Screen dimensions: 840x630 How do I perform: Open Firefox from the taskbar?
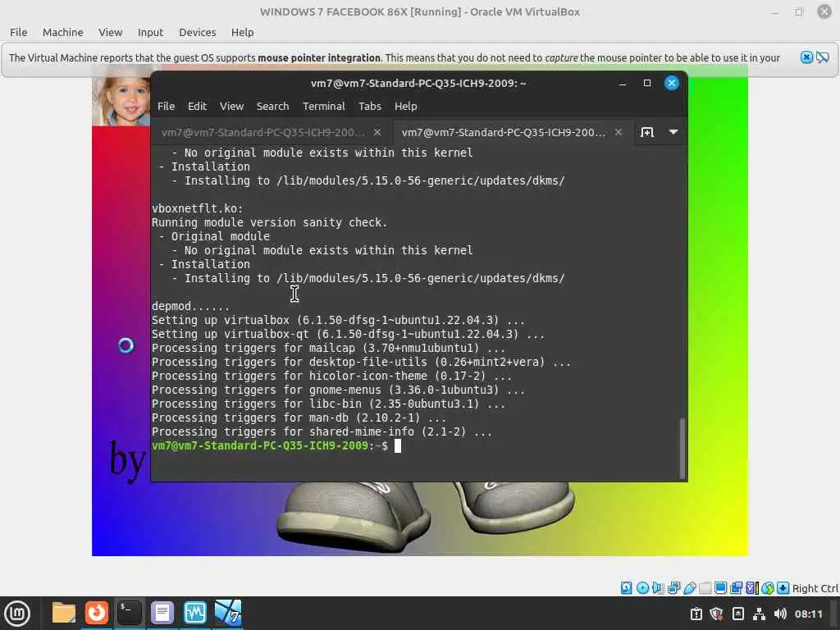97,613
